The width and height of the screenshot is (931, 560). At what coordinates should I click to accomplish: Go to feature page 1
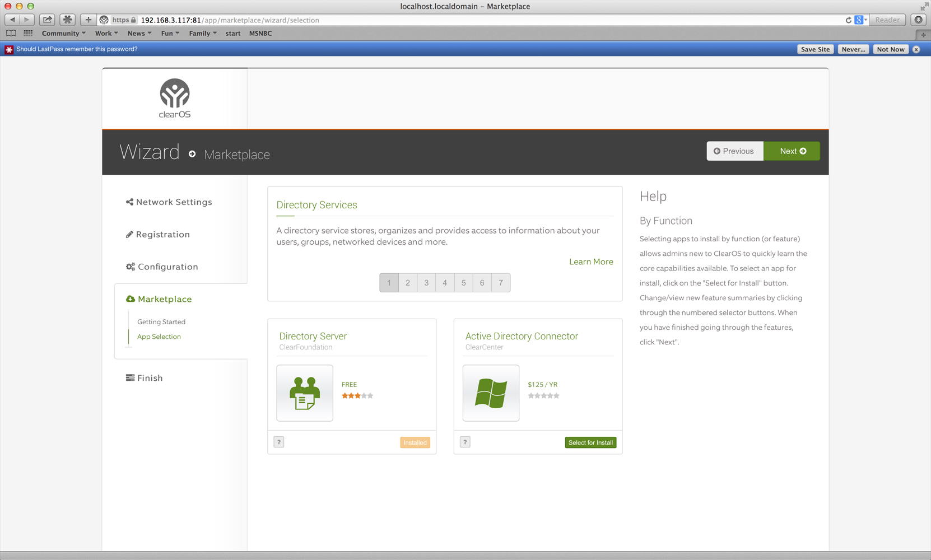(389, 283)
